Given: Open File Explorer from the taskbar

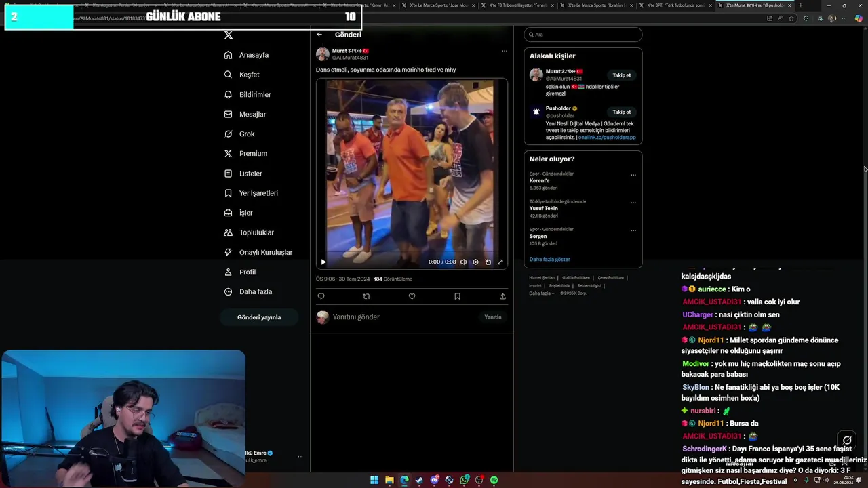Looking at the screenshot, I should click(x=389, y=480).
